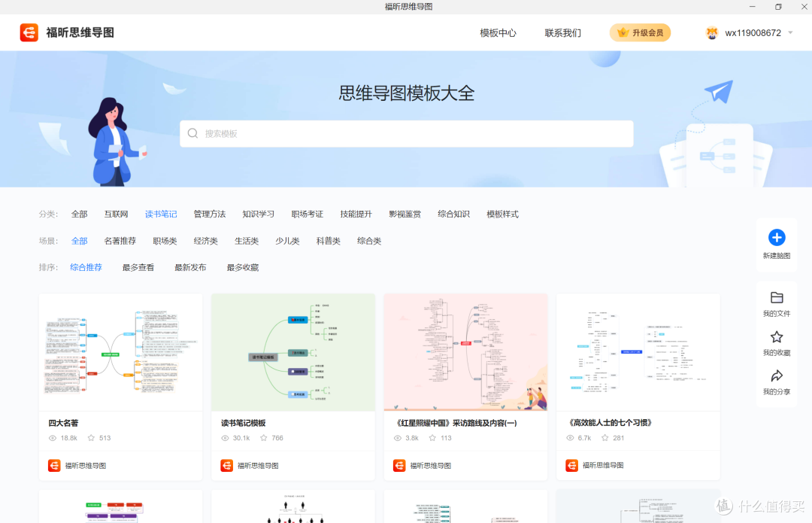The image size is (812, 523).
Task: Sort by 最多收藏
Action: click(243, 267)
